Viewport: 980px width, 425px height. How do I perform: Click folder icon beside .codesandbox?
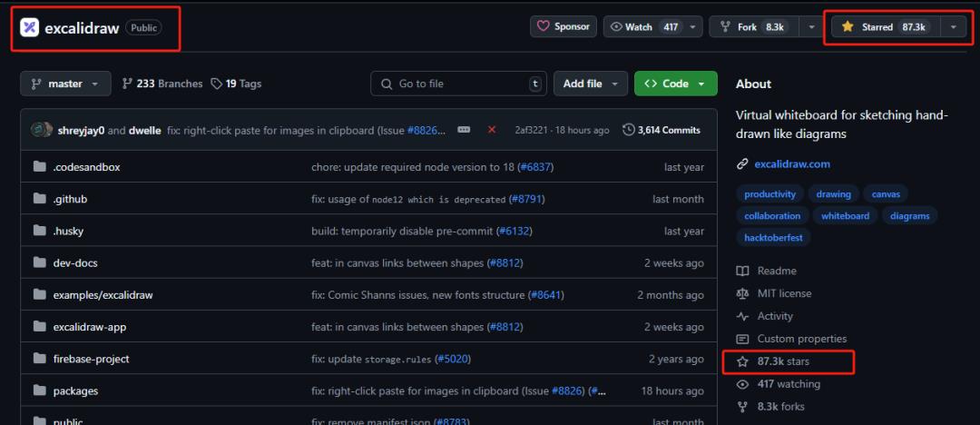[40, 166]
